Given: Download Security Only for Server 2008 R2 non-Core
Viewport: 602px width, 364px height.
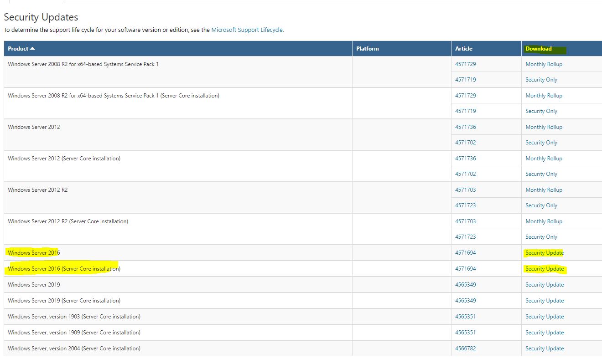Looking at the screenshot, I should 541,80.
